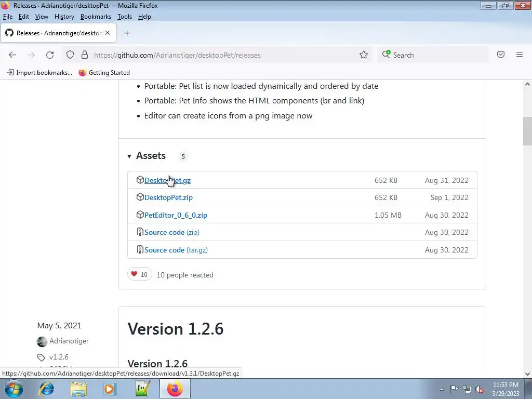Show hidden system tray icons
The height and width of the screenshot is (399, 532).
[x=442, y=389]
